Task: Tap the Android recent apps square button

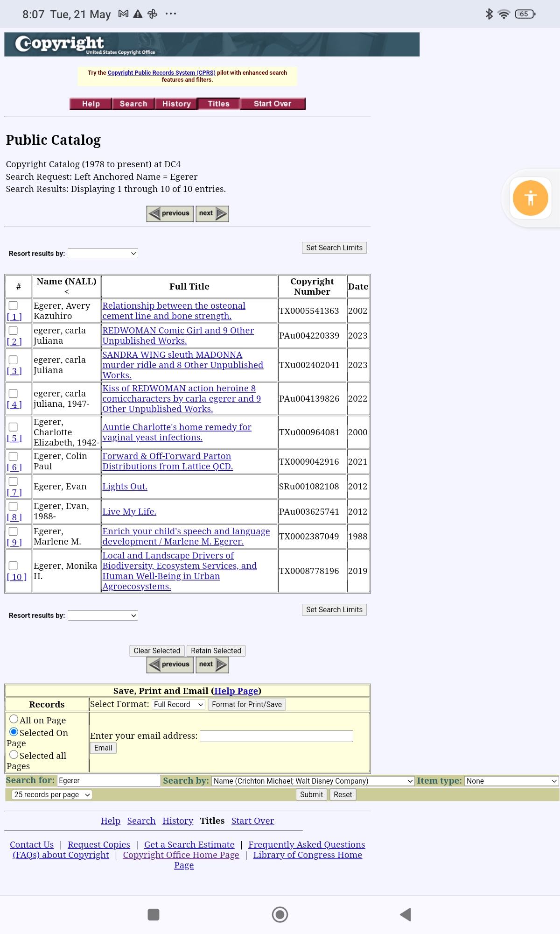Action: [154, 914]
